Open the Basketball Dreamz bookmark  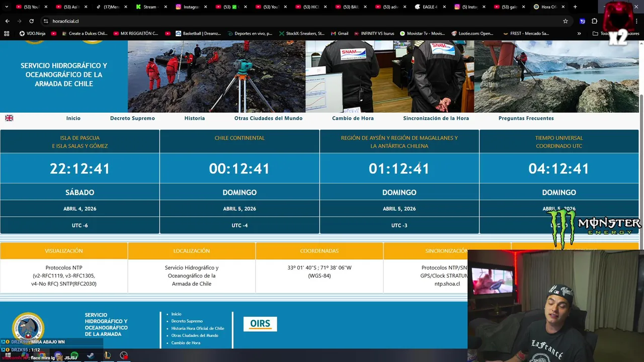[x=198, y=33]
